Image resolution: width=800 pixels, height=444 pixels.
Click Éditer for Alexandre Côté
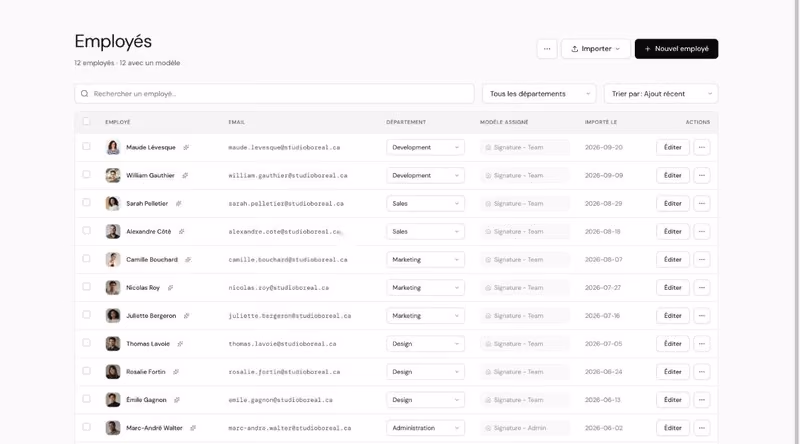673,232
